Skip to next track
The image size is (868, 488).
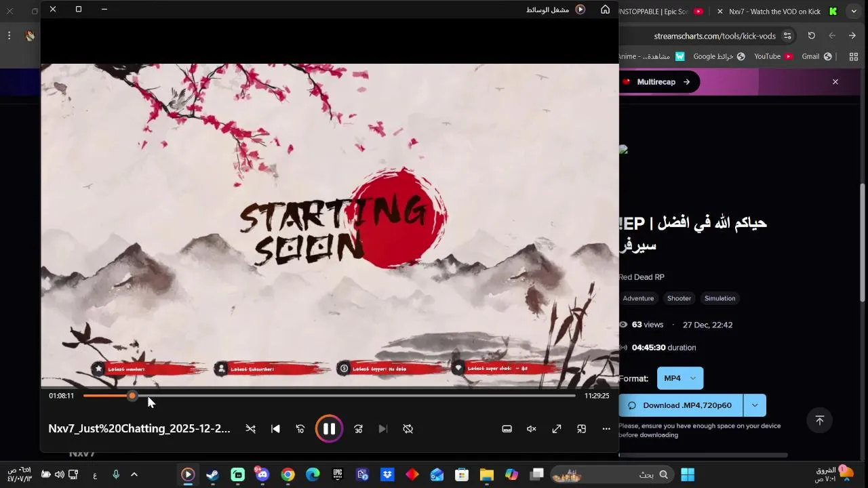(x=383, y=429)
